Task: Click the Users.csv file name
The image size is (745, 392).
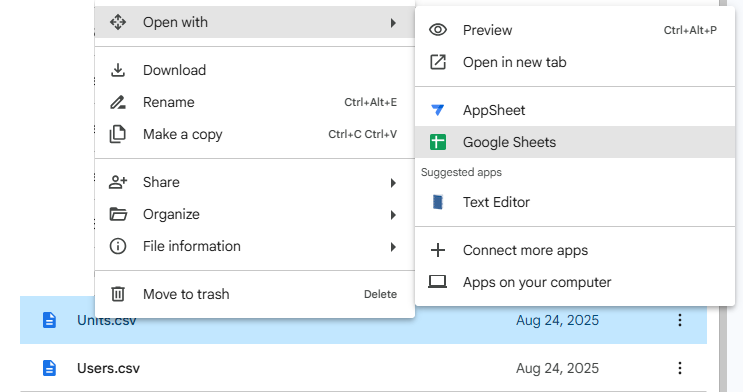Action: click(108, 368)
